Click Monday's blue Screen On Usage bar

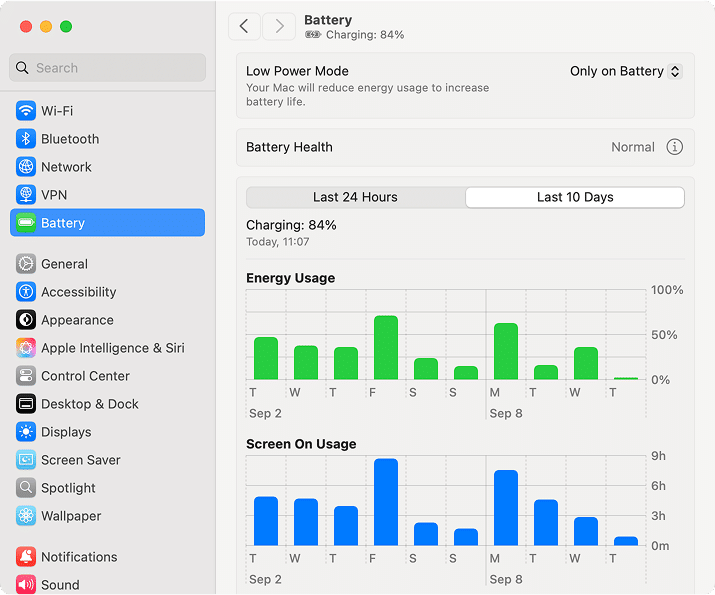[506, 507]
